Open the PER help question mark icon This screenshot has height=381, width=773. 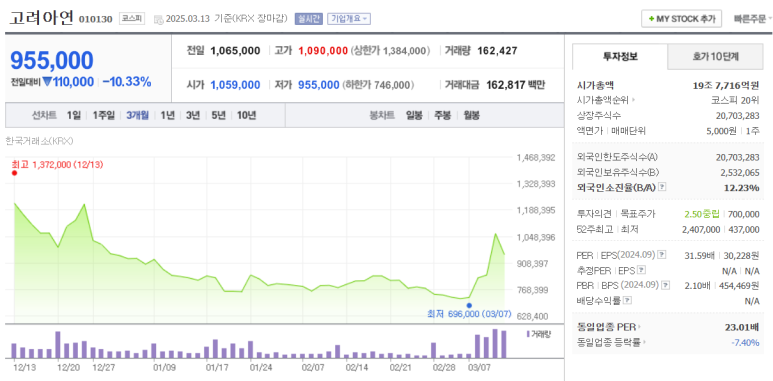(x=662, y=255)
